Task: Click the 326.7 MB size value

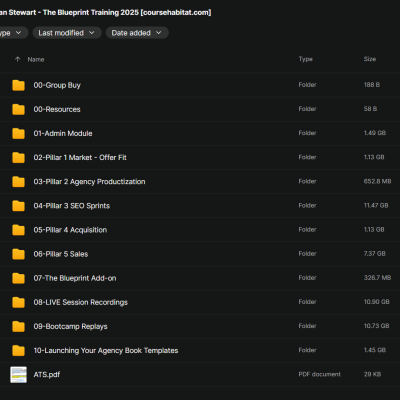Action: point(377,278)
